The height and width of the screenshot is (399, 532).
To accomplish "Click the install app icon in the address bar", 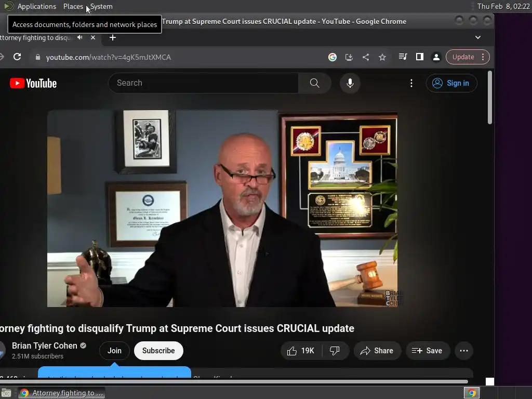I will click(x=349, y=57).
